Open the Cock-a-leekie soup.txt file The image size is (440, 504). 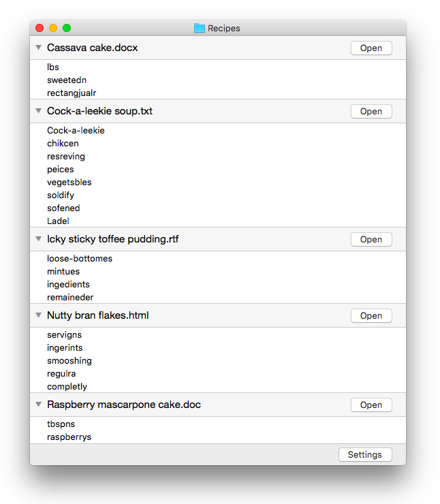(371, 111)
